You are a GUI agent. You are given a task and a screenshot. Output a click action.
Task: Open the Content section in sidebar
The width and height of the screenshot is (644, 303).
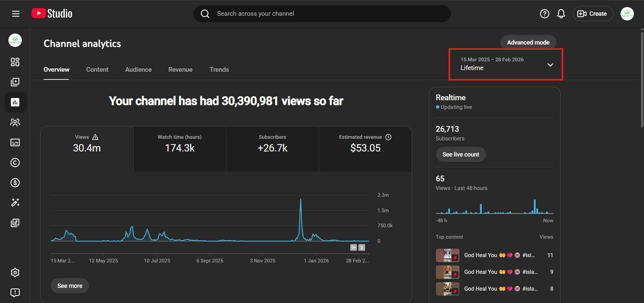(x=15, y=82)
